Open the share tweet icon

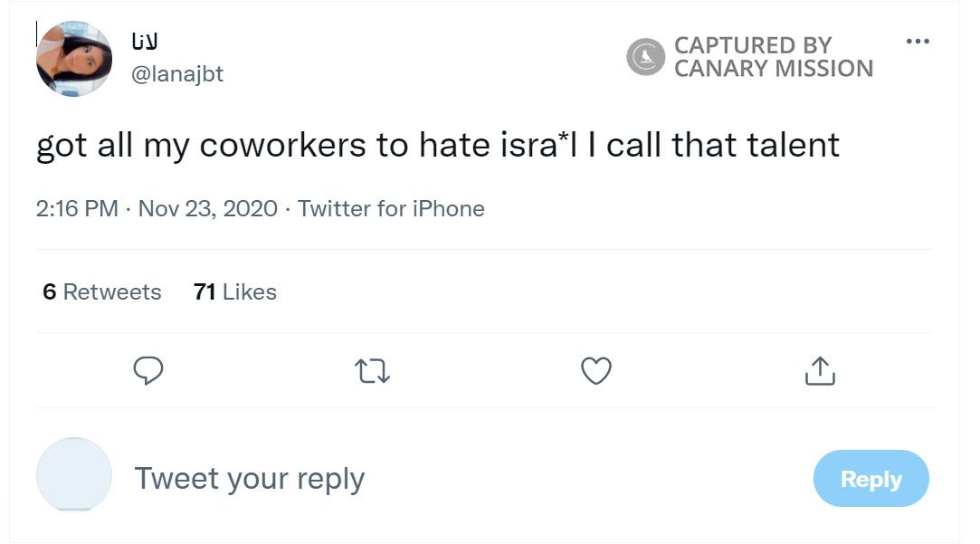click(x=819, y=371)
